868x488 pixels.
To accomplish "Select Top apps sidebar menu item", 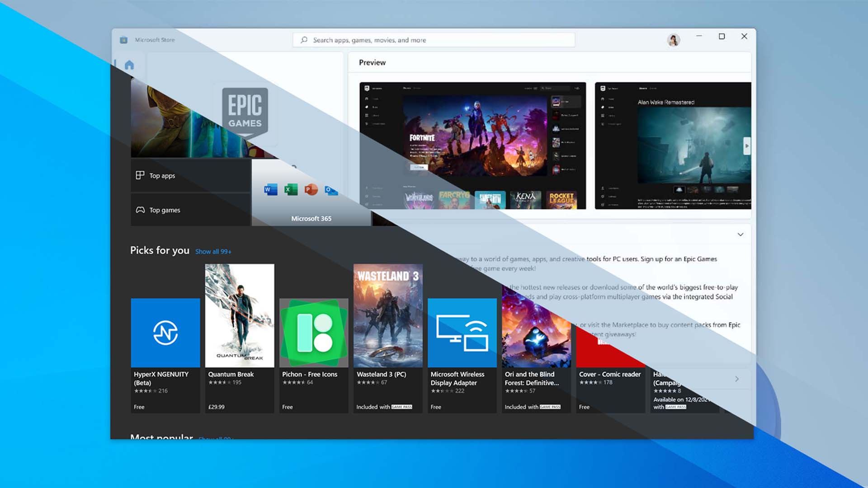I will pyautogui.click(x=161, y=174).
